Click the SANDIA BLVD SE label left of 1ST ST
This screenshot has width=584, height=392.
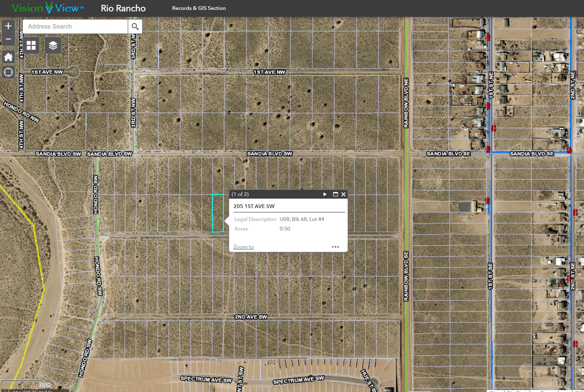coord(448,153)
